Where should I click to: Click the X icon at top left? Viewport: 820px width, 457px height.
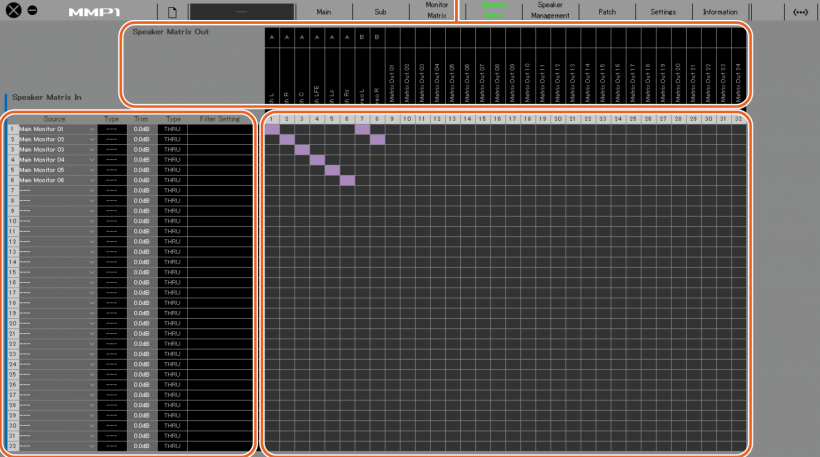coord(14,11)
